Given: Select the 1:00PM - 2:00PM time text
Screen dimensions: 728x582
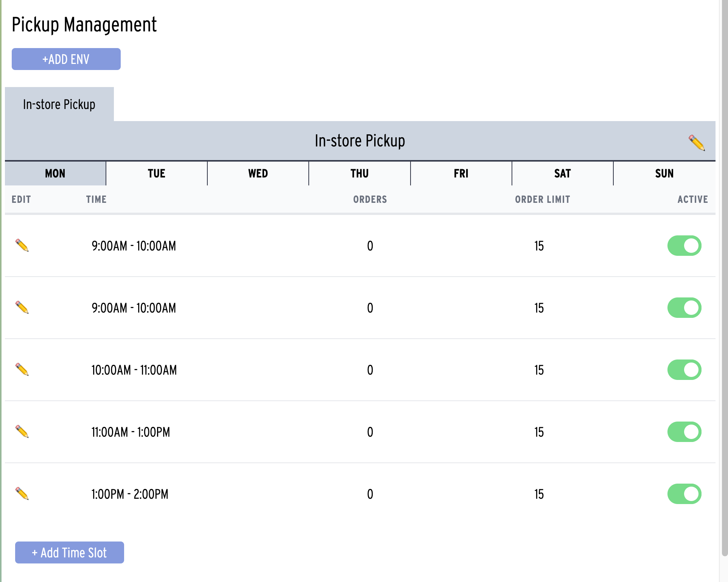Looking at the screenshot, I should coord(130,494).
